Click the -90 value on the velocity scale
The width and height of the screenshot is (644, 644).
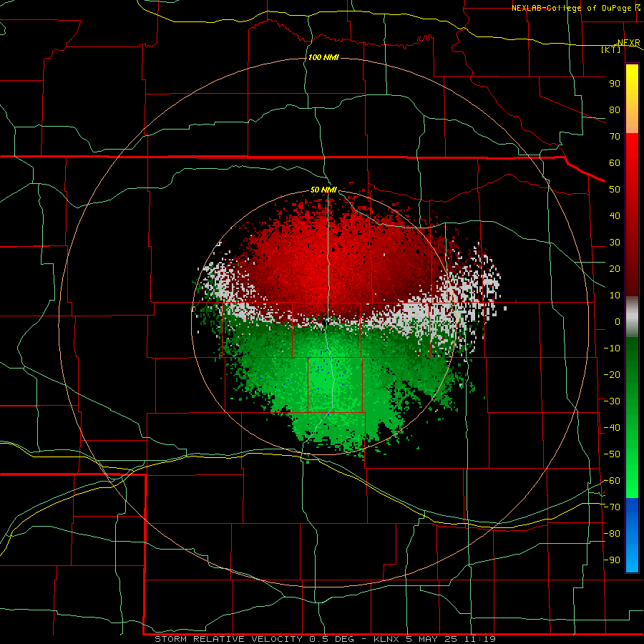pos(612,560)
